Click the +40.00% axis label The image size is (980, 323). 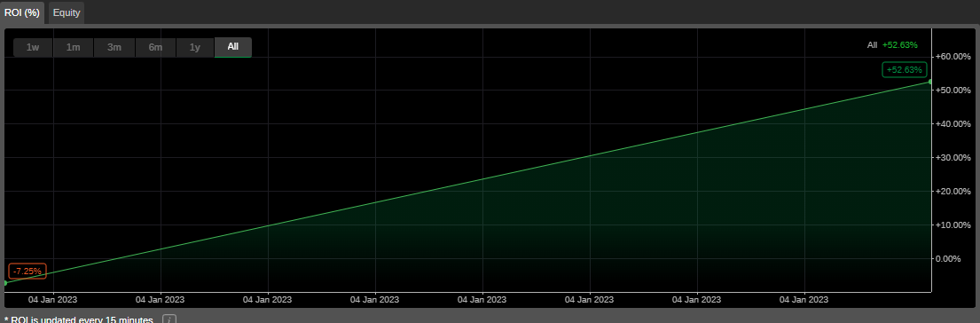click(x=953, y=123)
